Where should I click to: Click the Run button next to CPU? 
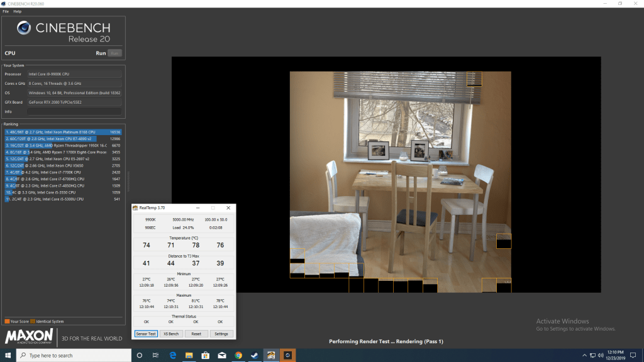pos(114,53)
